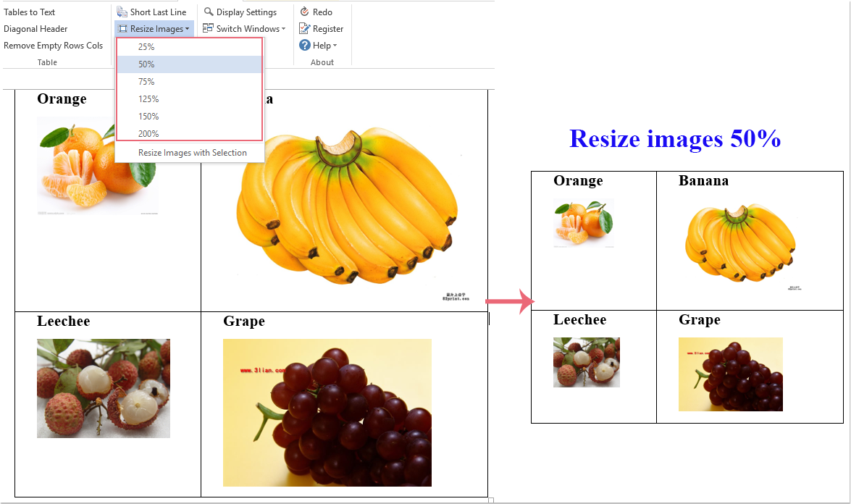Select 25% resize option

tap(146, 47)
